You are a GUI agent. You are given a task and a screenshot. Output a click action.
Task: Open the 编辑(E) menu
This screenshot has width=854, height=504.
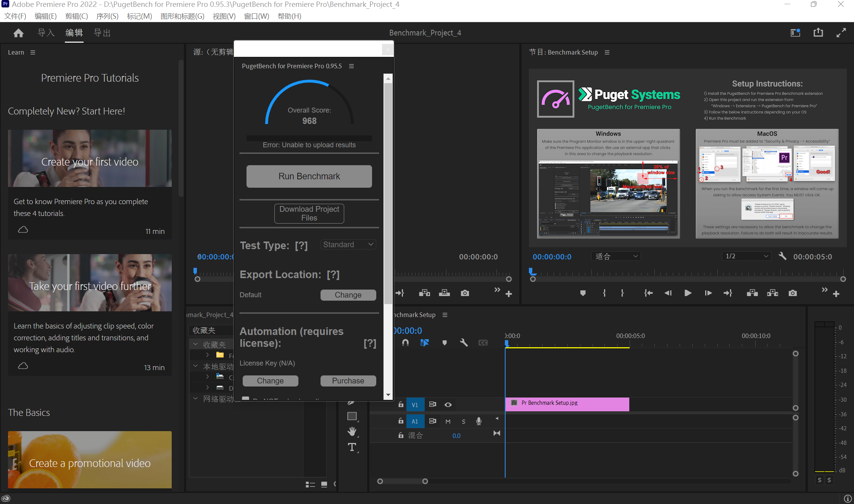point(46,16)
